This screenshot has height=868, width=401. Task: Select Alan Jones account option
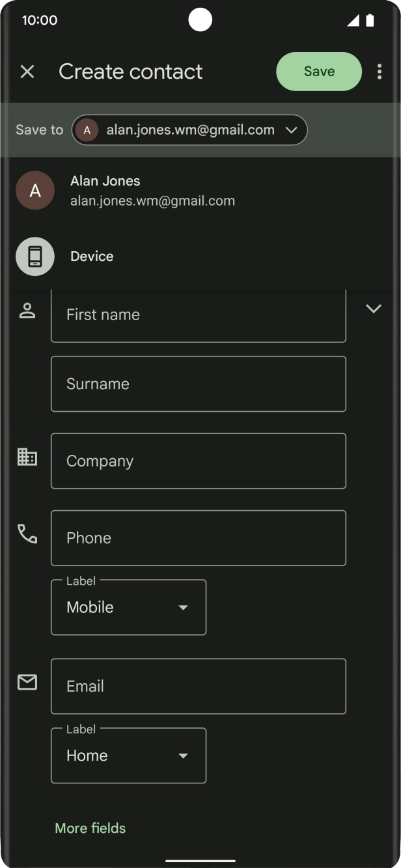point(152,191)
